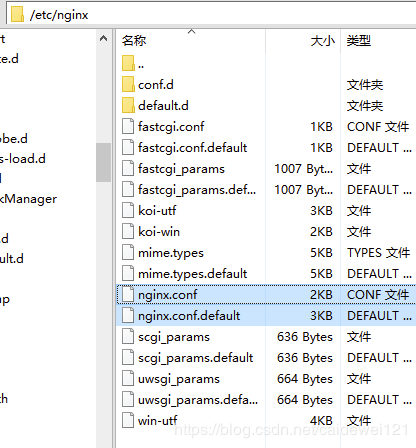Click the mime.types.default file icon
Viewport: 416px width, 448px height.
click(128, 273)
